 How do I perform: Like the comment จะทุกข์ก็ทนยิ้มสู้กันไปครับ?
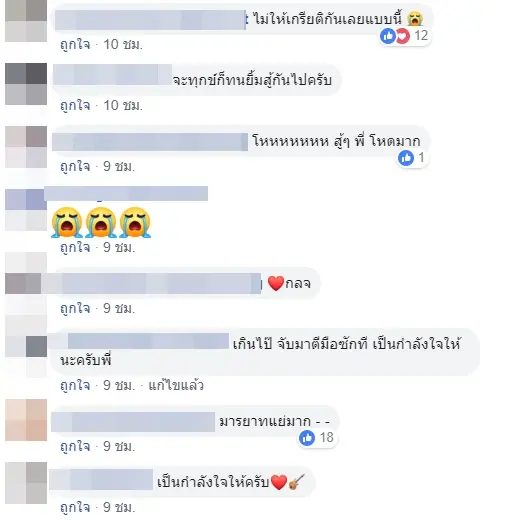[75, 106]
